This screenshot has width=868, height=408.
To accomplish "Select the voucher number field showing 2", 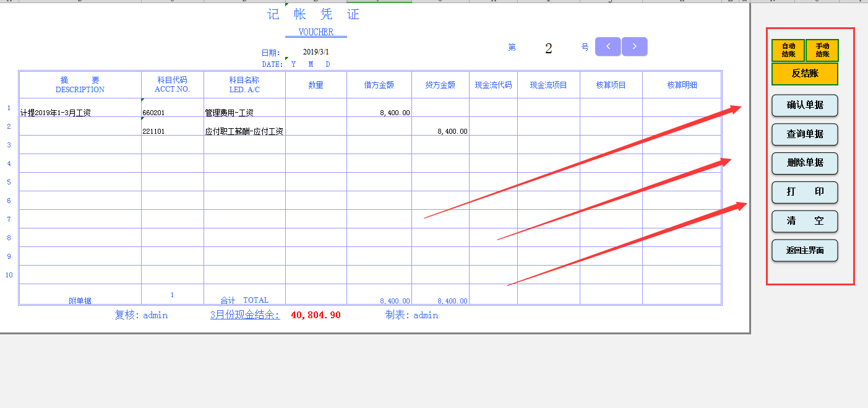I will (548, 48).
